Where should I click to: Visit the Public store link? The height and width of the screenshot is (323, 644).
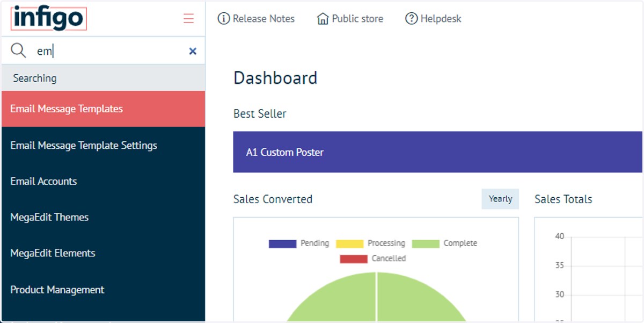(x=357, y=19)
